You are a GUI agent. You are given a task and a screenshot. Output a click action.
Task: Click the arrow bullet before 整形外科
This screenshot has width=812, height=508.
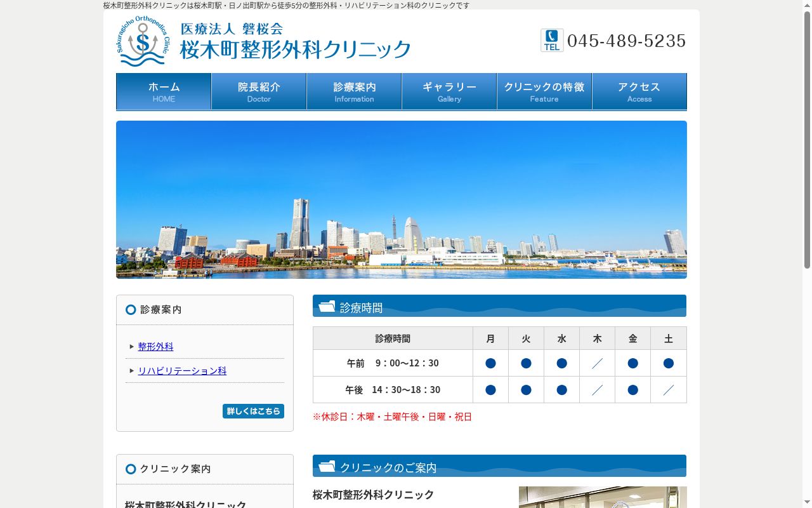(x=132, y=347)
